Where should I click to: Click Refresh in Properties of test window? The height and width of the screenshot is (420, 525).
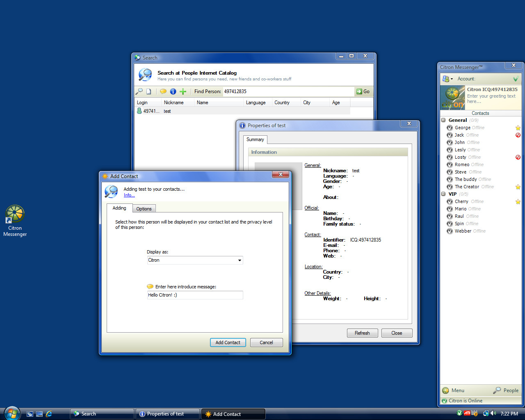(362, 333)
